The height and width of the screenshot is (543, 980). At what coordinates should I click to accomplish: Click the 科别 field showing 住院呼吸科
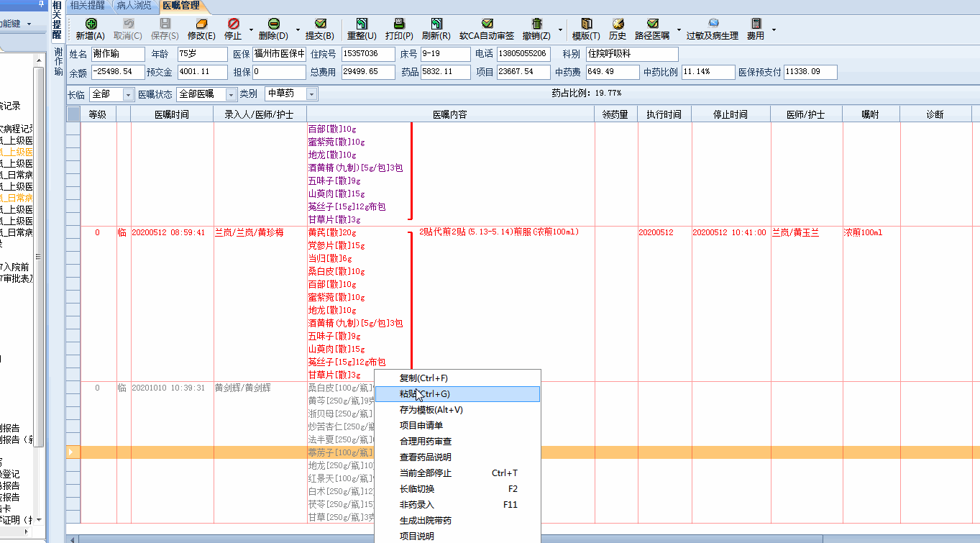pos(632,54)
